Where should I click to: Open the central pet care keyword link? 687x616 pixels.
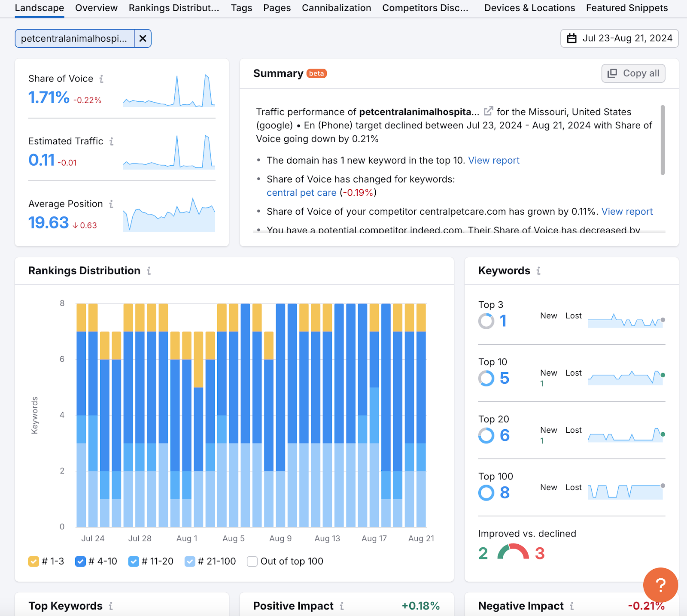[301, 193]
